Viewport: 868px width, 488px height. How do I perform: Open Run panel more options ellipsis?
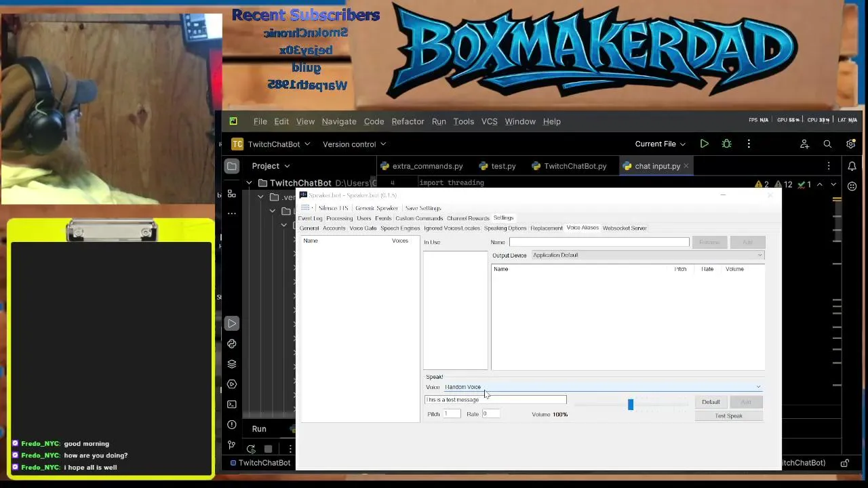(x=290, y=449)
